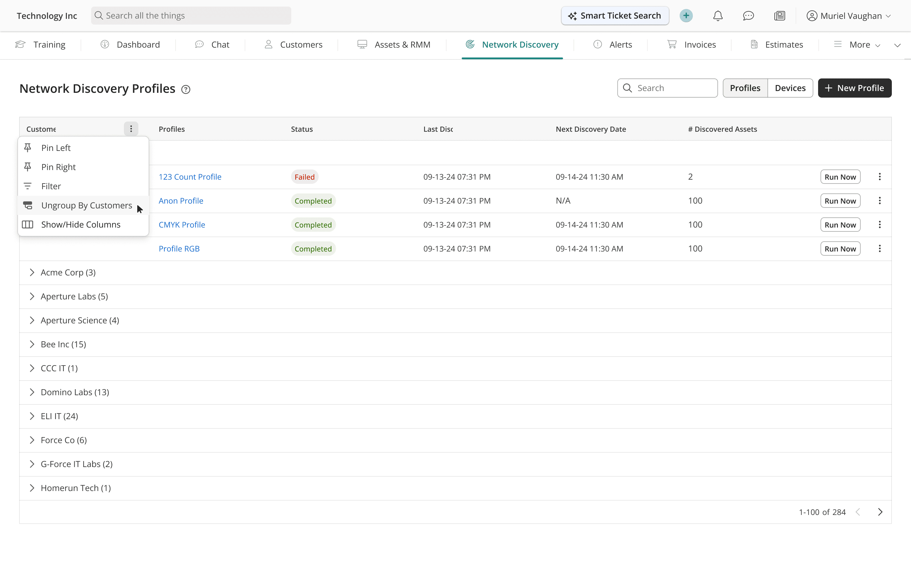Image resolution: width=911 pixels, height=588 pixels.
Task: Open row options for Profile RGB
Action: coord(879,248)
